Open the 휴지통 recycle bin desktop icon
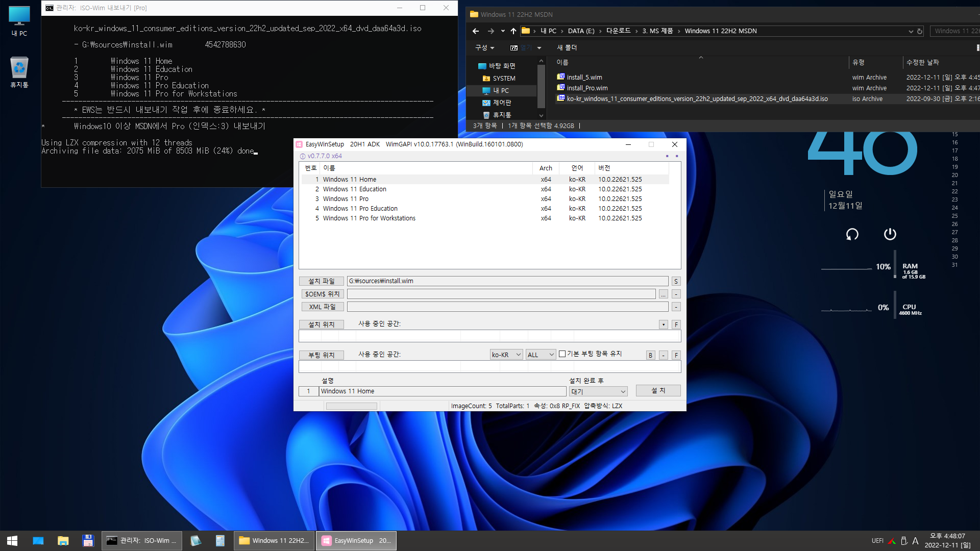The width and height of the screenshot is (980, 551). click(x=19, y=72)
